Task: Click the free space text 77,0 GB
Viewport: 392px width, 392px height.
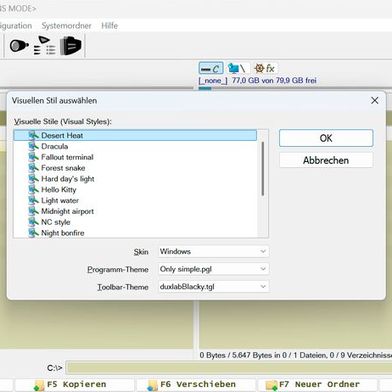Action: pos(274,80)
